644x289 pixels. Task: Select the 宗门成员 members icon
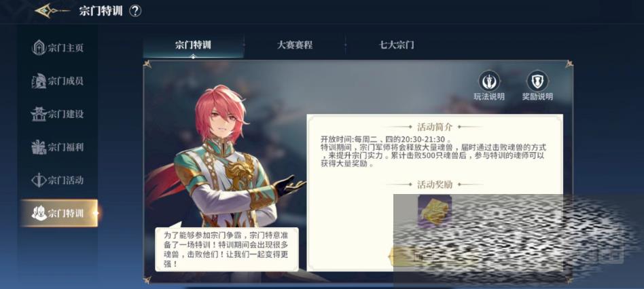point(39,81)
